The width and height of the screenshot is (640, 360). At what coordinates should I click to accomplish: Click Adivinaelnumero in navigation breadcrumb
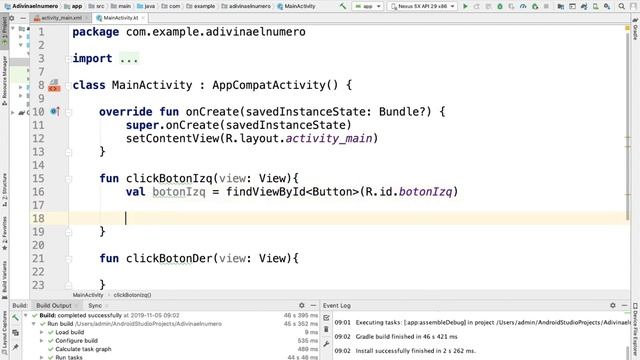[x=31, y=6]
